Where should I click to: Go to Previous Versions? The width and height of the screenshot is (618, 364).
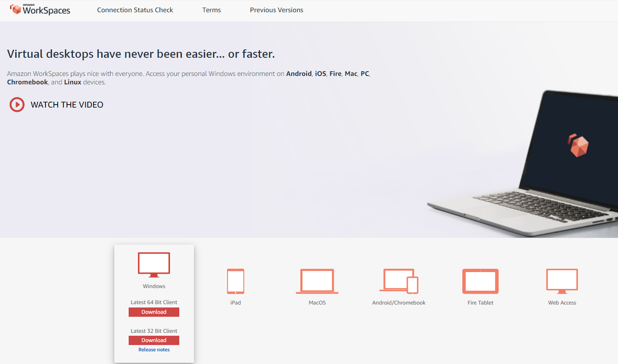tap(276, 10)
